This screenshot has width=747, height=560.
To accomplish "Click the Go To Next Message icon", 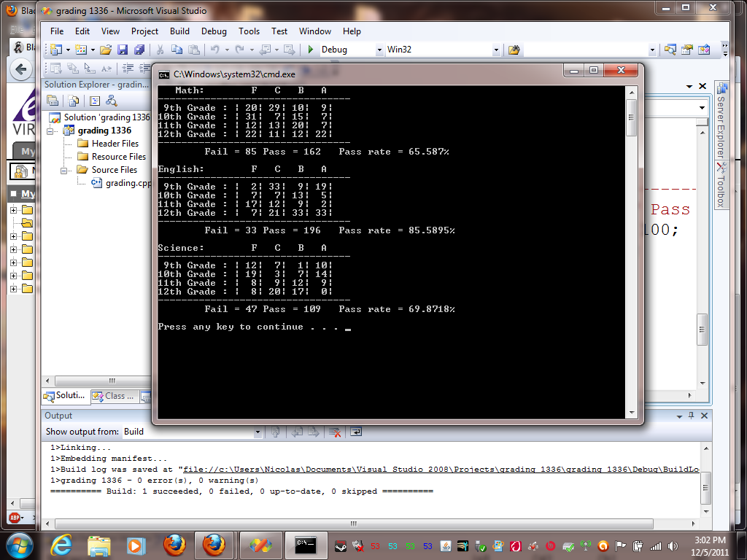I will pyautogui.click(x=313, y=432).
